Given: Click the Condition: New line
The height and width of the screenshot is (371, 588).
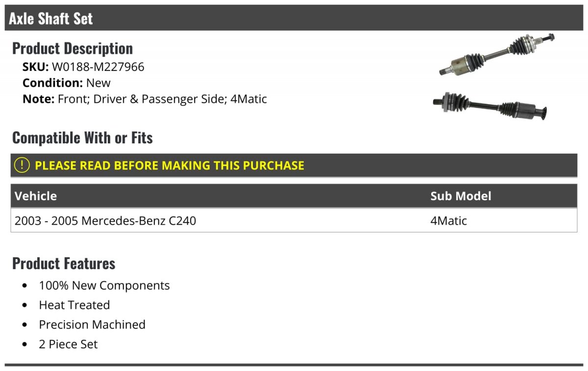Looking at the screenshot, I should pyautogui.click(x=67, y=83).
